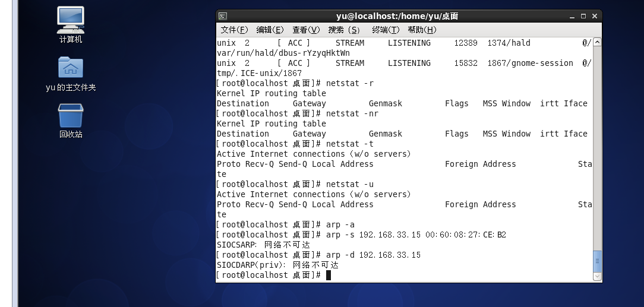This screenshot has height=307, width=644.
Task: Click the 'arp -a' command line
Action: coord(285,224)
